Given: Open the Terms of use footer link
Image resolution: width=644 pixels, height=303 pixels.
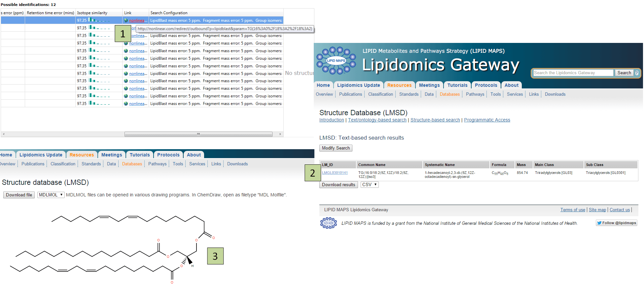Looking at the screenshot, I should [573, 210].
